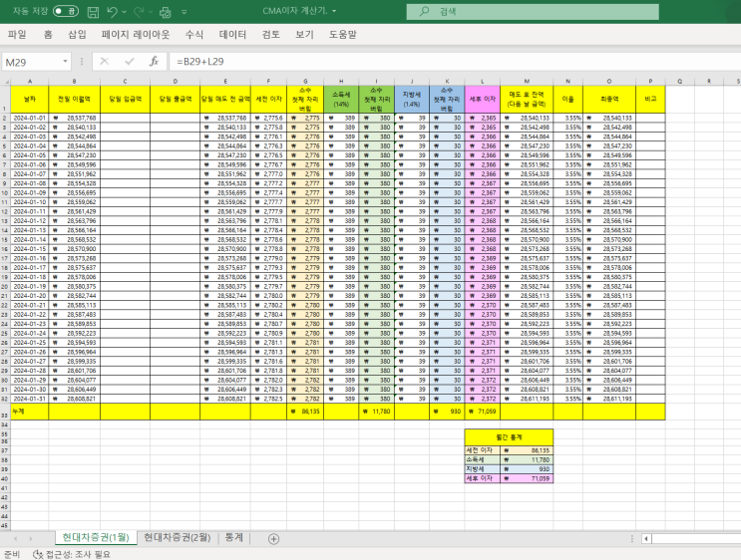Click the Select All corner button
The height and width of the screenshot is (560, 741).
click(5, 80)
